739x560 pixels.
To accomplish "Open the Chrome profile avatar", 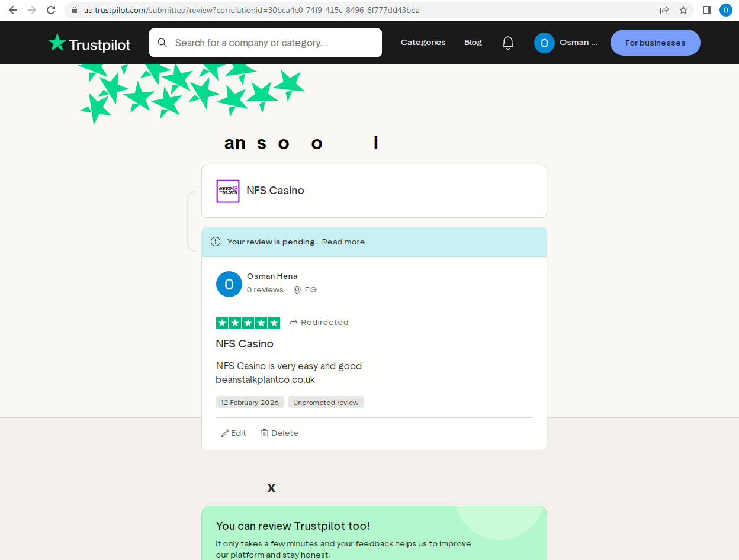I will (x=726, y=10).
